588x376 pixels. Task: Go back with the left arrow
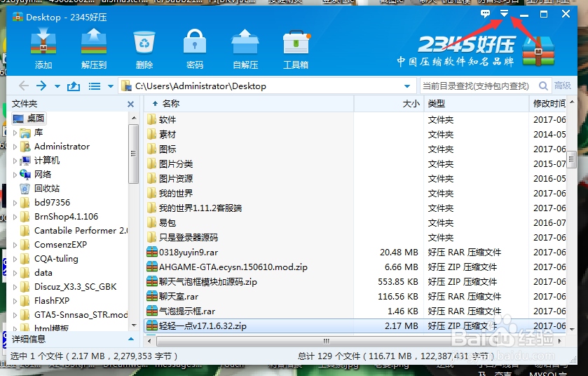24,86
